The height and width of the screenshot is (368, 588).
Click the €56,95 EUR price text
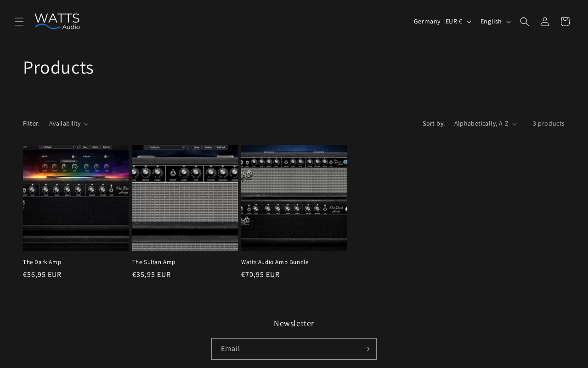click(x=42, y=275)
